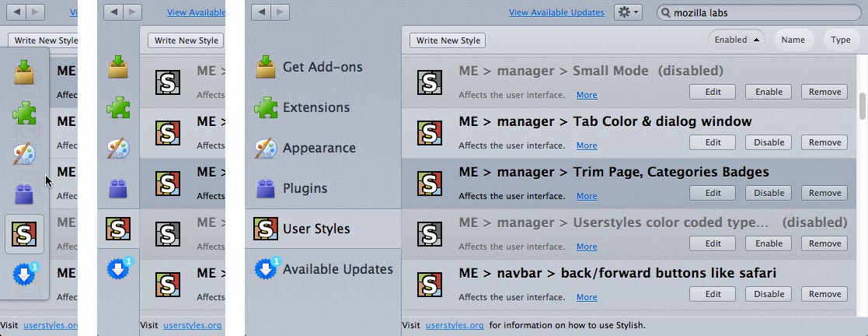The height and width of the screenshot is (336, 868).
Task: Open userstyles.org link in rightmost panel footer
Action: tap(455, 325)
